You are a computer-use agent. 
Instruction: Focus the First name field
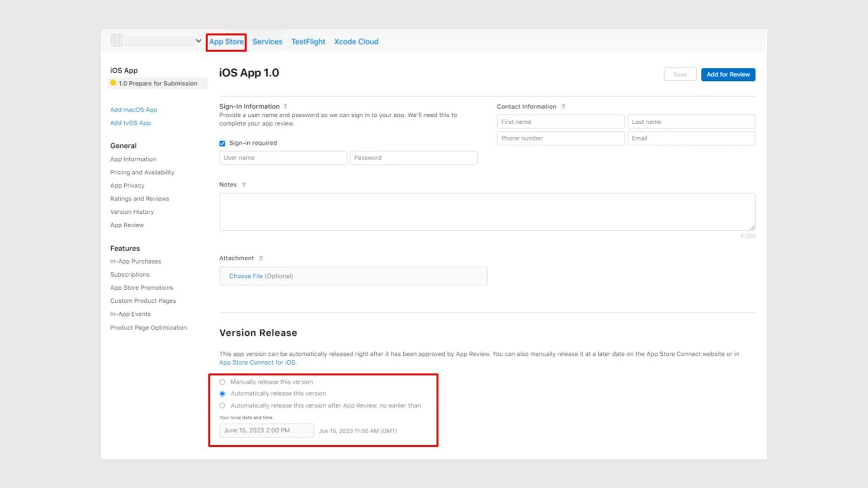561,122
